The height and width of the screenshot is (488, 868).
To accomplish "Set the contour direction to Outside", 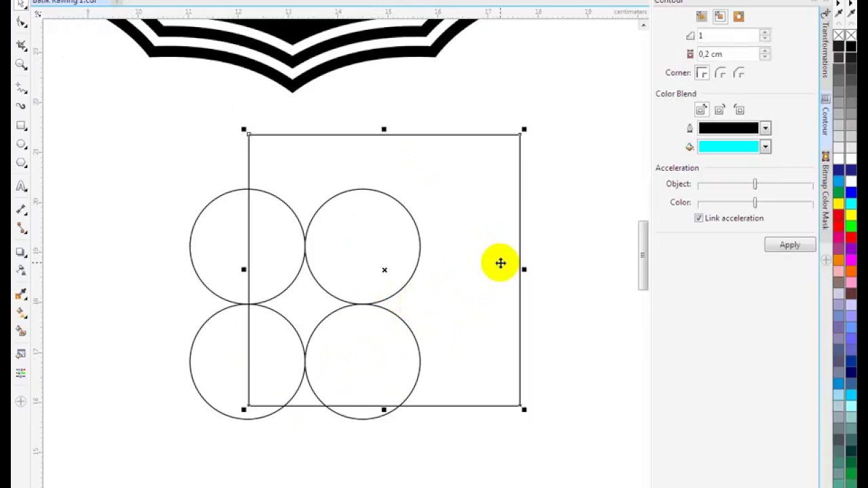I will [738, 16].
